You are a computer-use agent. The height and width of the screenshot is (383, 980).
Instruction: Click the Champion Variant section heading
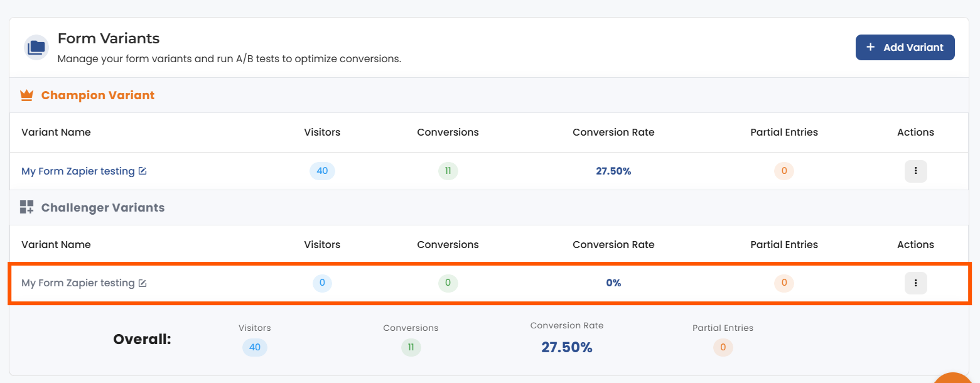coord(98,95)
